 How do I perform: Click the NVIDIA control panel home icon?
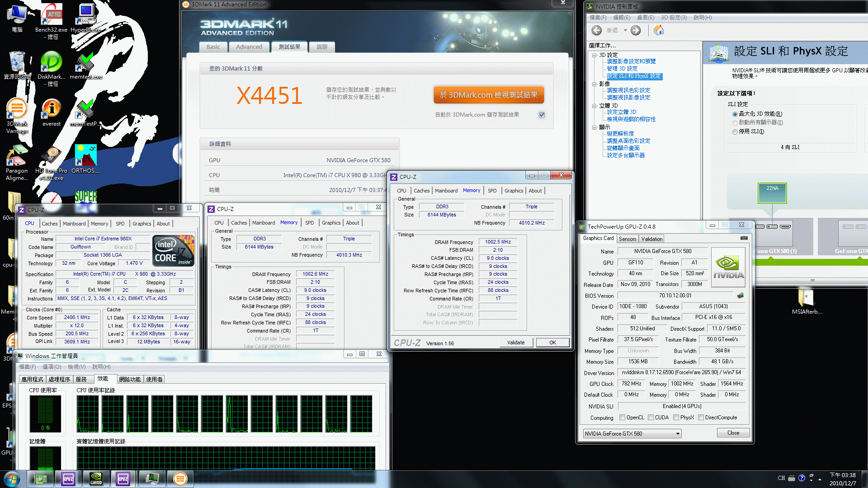click(x=659, y=30)
